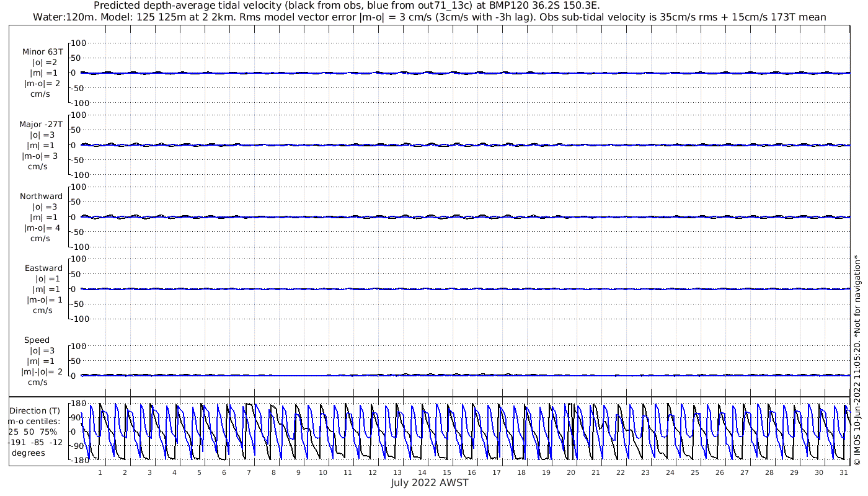Click the plot title line 'Predicted depth-average tidal velocity'

pyautogui.click(x=347, y=6)
